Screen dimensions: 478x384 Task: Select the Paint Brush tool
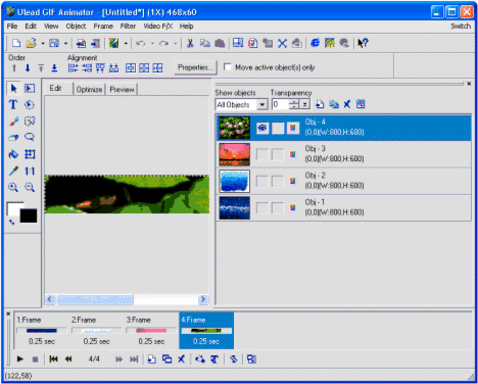pyautogui.click(x=13, y=121)
